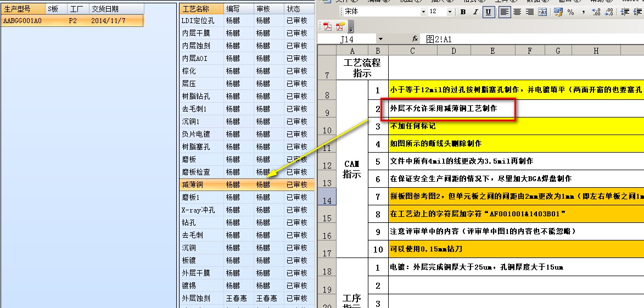Open the font size dropdown showing 12
Viewport: 644px width, 308px height.
[450, 12]
